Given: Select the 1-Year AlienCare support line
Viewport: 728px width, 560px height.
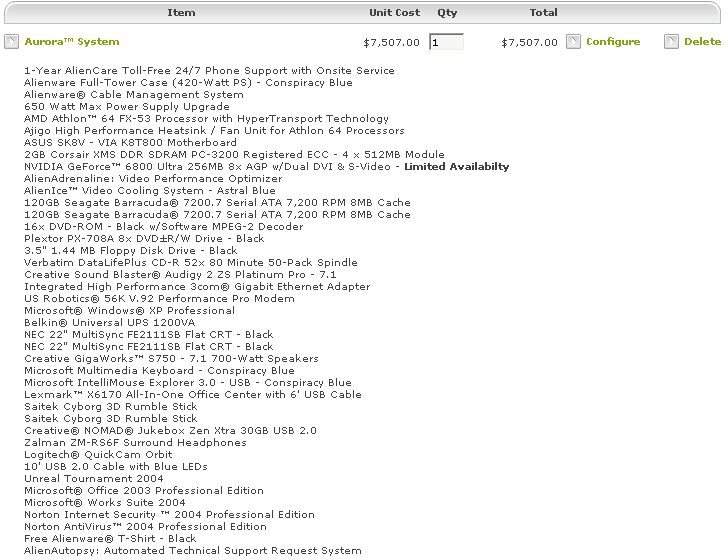Looking at the screenshot, I should 209,71.
